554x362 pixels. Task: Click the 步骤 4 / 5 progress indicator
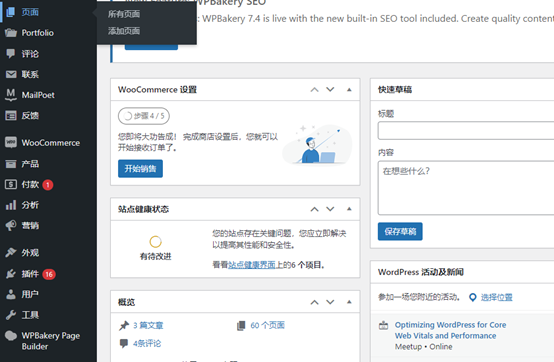pos(144,116)
